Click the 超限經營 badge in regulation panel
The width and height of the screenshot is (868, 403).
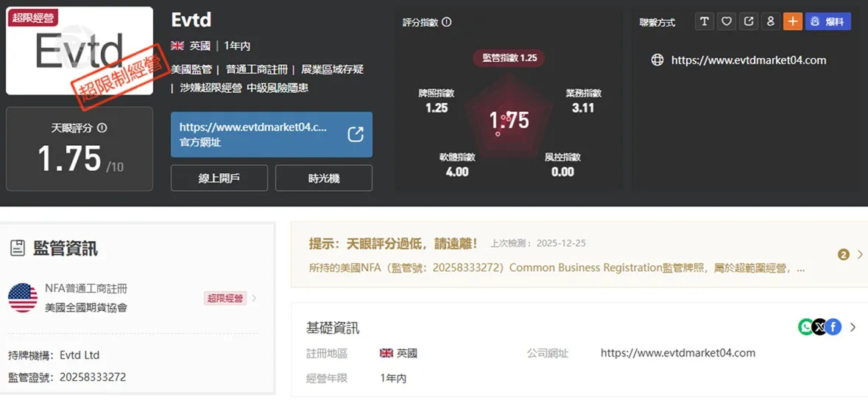click(225, 298)
